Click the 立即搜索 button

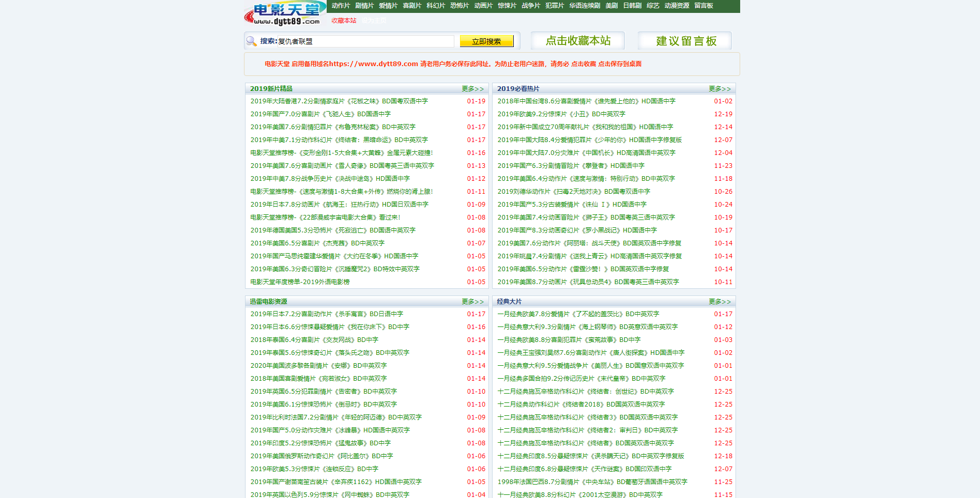coord(486,41)
